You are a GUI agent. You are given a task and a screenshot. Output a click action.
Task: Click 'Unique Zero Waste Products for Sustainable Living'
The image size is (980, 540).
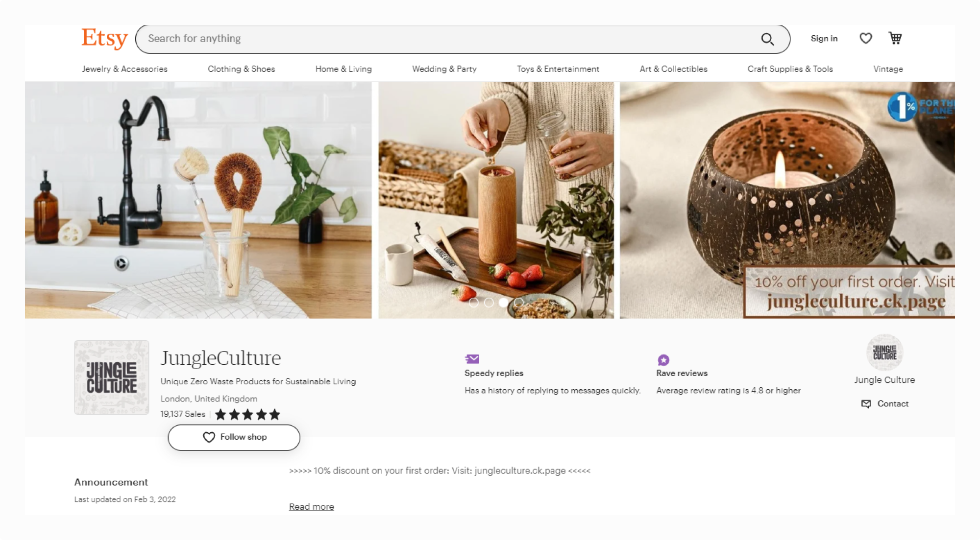point(258,381)
